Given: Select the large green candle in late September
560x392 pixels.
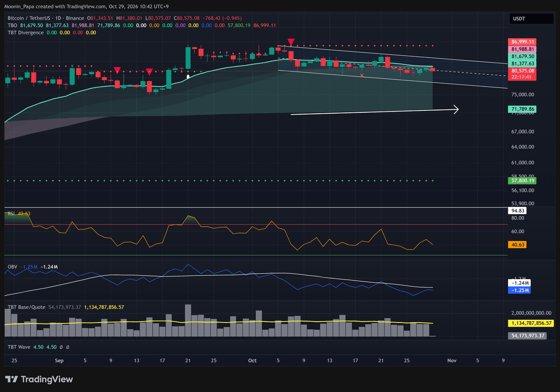Looking at the screenshot, I should pyautogui.click(x=188, y=58).
